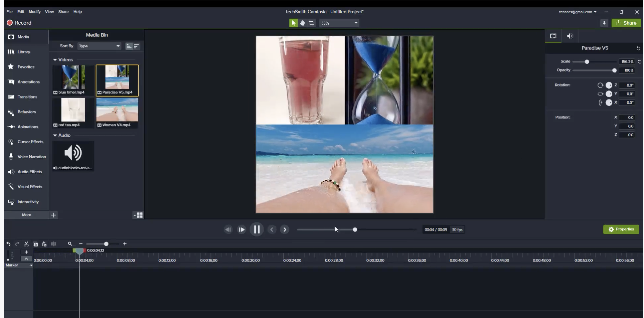Click the More button in sidebar

(x=26, y=215)
